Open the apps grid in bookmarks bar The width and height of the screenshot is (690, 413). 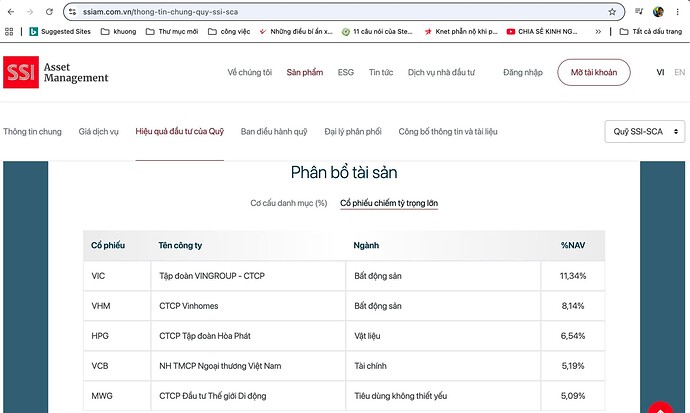tap(9, 32)
